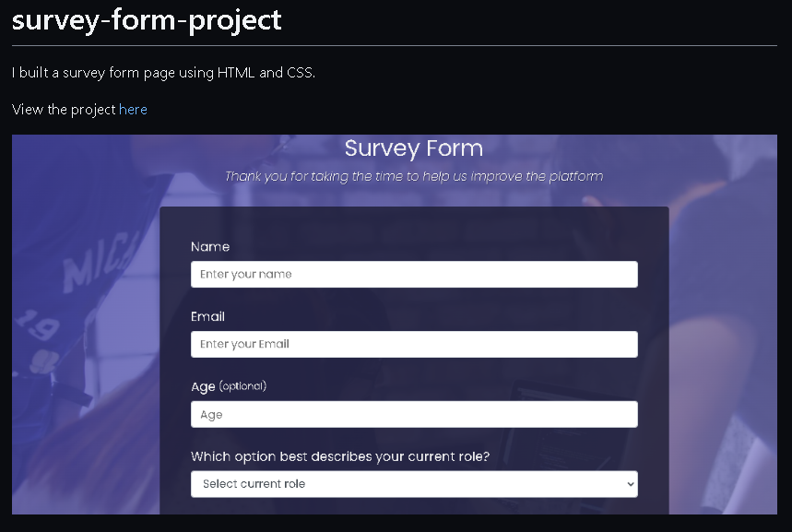Click the 'Which option best describes' question label

click(x=340, y=456)
